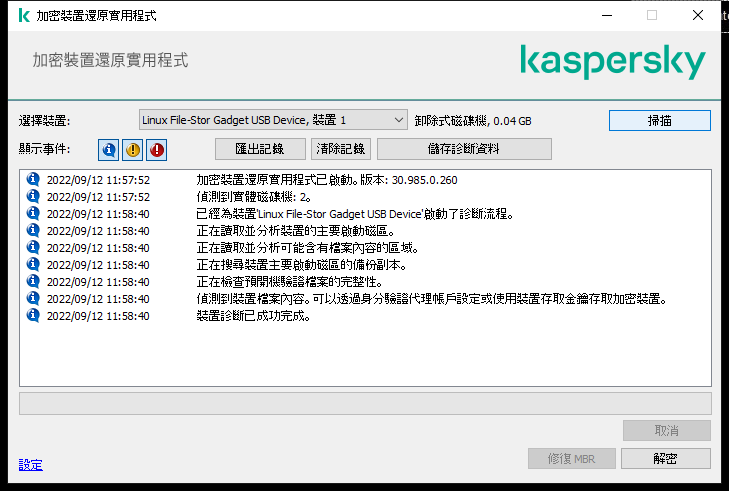Toggle the yellow warning events filter
Screen dimensions: 729x491
pos(133,150)
